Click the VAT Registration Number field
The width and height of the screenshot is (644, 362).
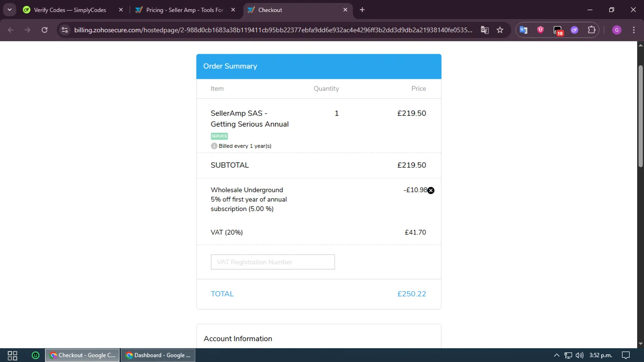click(273, 262)
